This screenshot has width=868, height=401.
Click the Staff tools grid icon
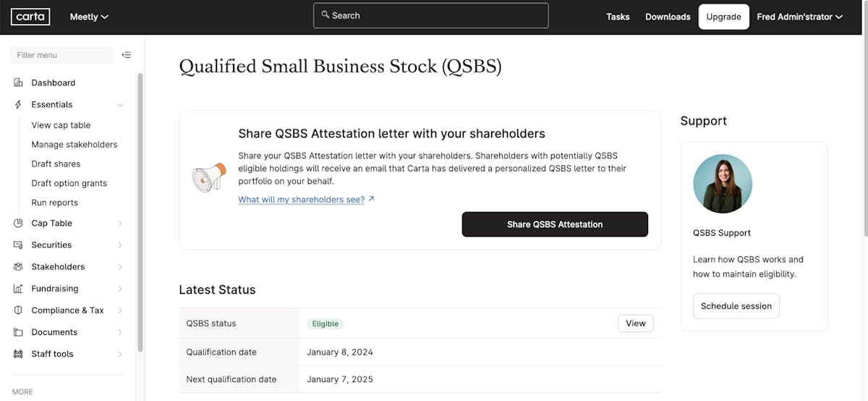pos(18,354)
